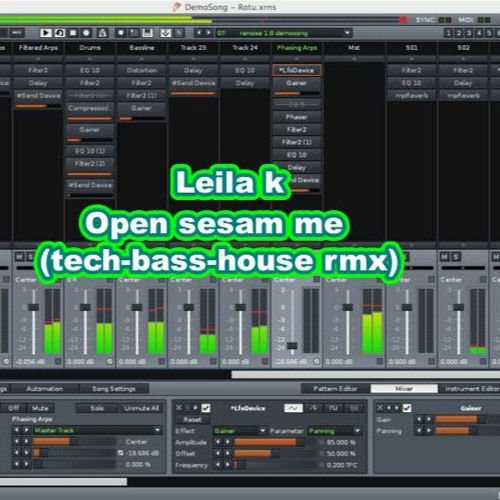The height and width of the screenshot is (500, 500).
Task: Click the Filtered Arps volume fader
Action: (33, 307)
